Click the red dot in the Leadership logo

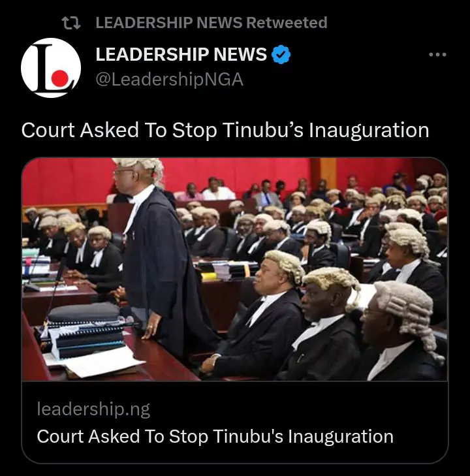point(59,78)
